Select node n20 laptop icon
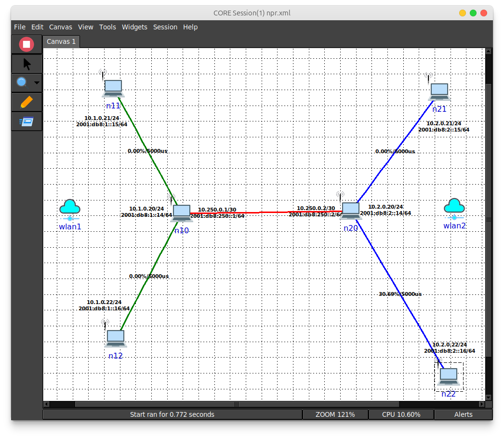The image size is (504, 439). [351, 211]
